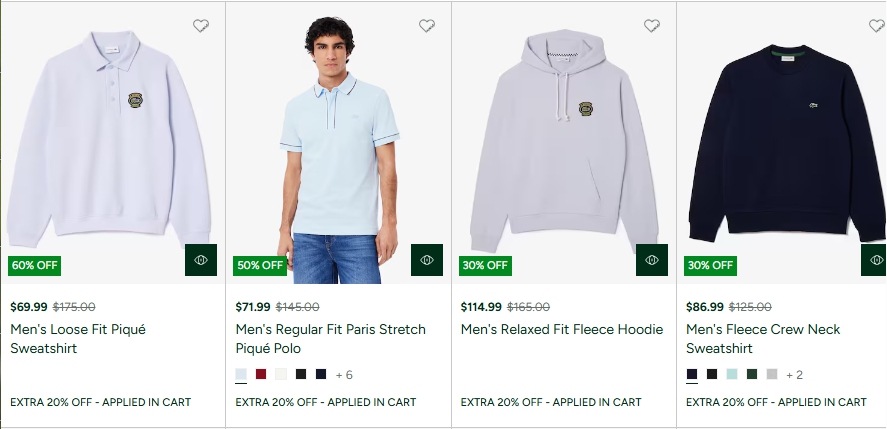This screenshot has height=429, width=887.
Task: Click heart icon on Relaxed Fit Fleece Hoodie
Action: pos(652,26)
